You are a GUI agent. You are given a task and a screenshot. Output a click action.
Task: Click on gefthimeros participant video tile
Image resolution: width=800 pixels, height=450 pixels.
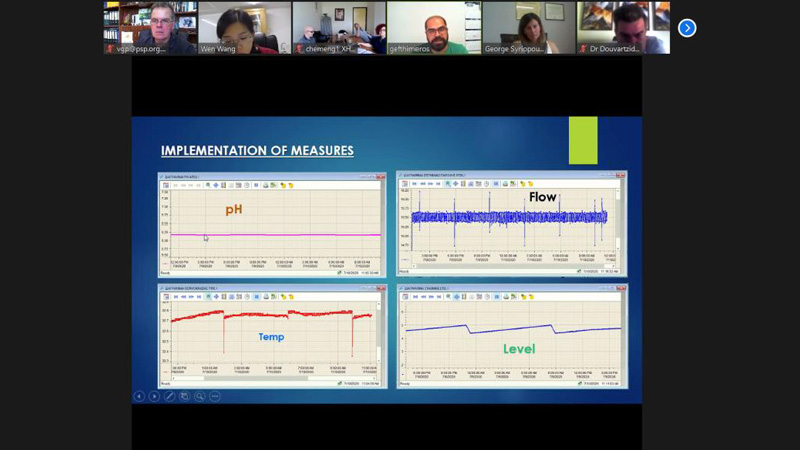434,27
